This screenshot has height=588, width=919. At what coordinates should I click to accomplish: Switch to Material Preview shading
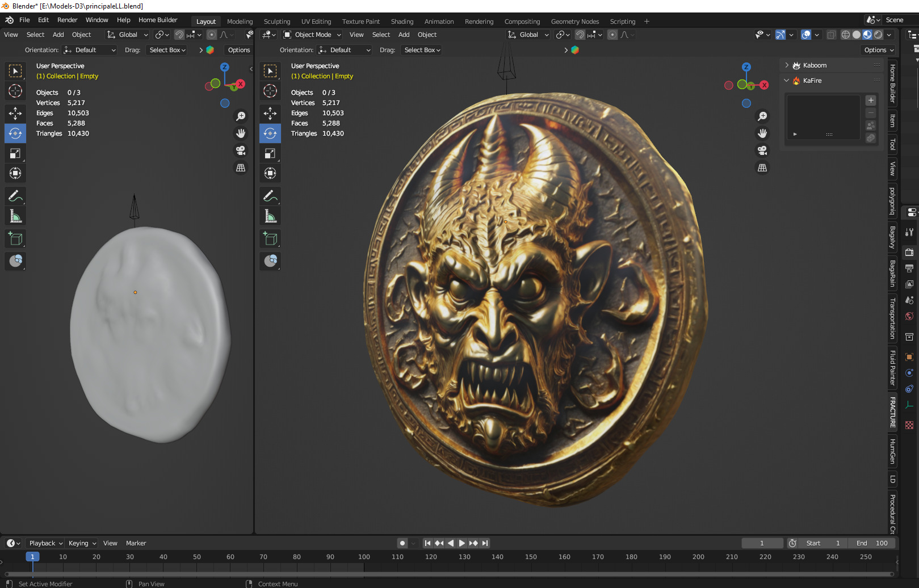[x=867, y=35]
